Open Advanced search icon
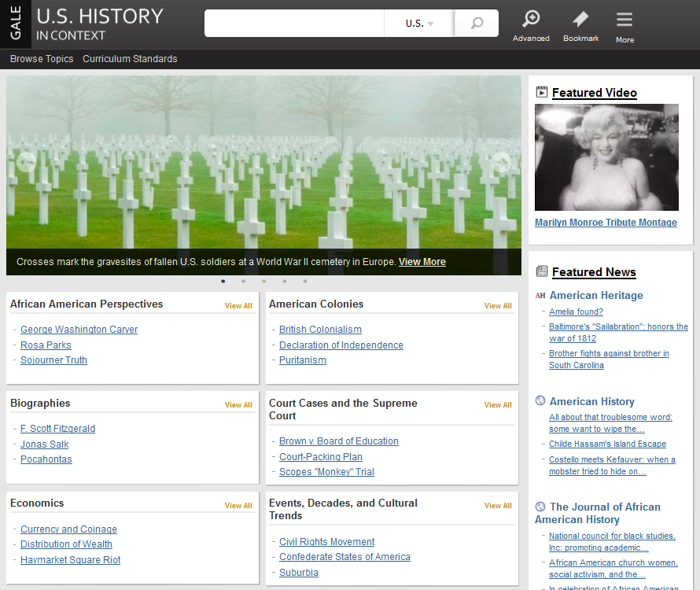700x590 pixels. (x=531, y=20)
